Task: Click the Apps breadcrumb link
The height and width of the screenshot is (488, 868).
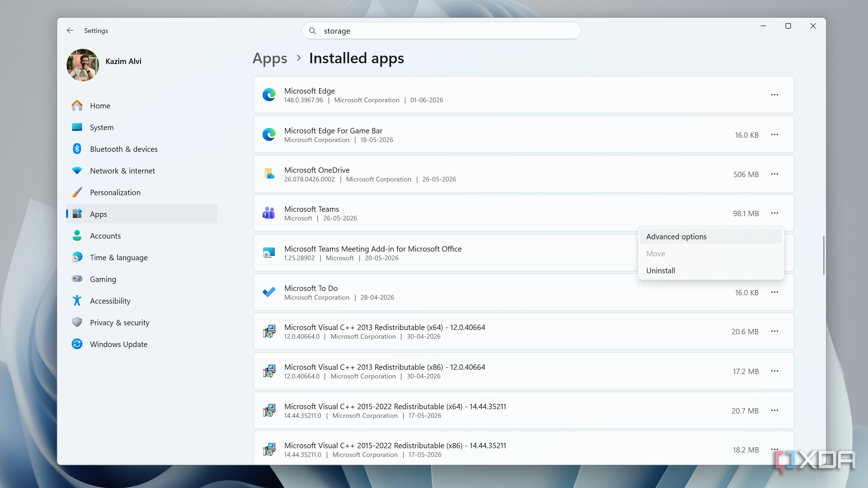Action: click(270, 58)
